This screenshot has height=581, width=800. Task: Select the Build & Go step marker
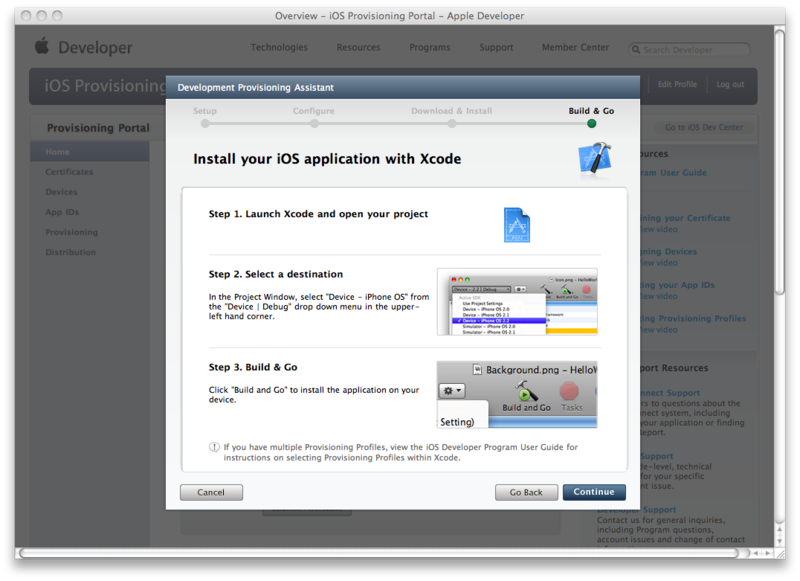(591, 123)
